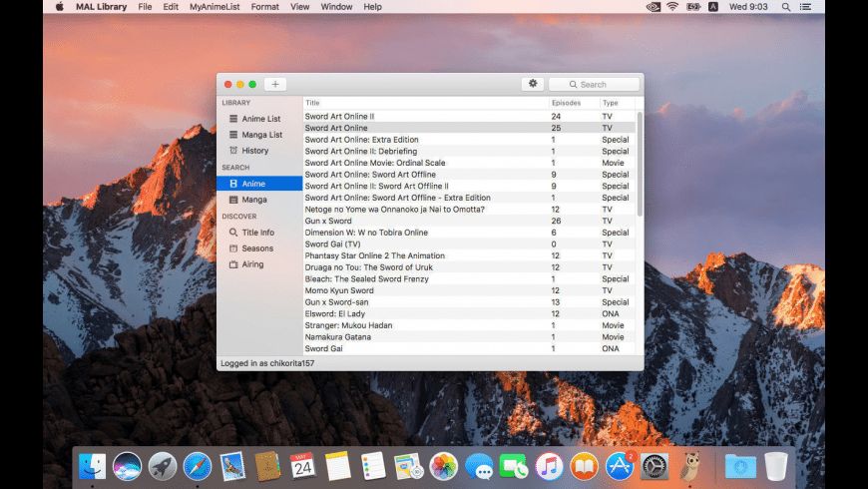Click the results list vertical scrollbar
Viewport: 868px width, 489px height.
point(640,165)
